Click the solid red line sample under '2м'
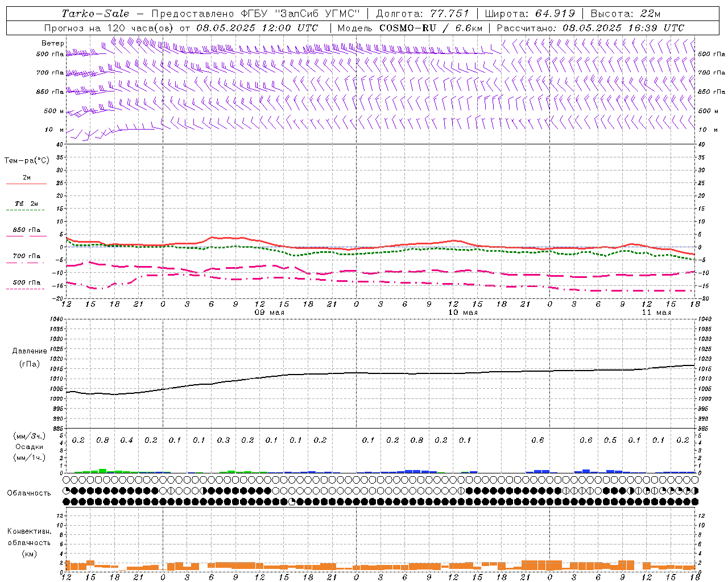728x582 pixels. tap(26, 184)
